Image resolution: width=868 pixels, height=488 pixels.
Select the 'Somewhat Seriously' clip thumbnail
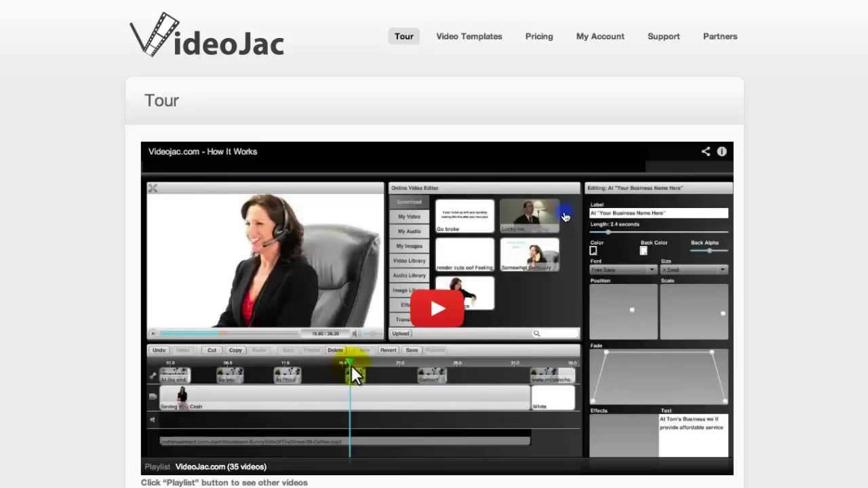530,254
